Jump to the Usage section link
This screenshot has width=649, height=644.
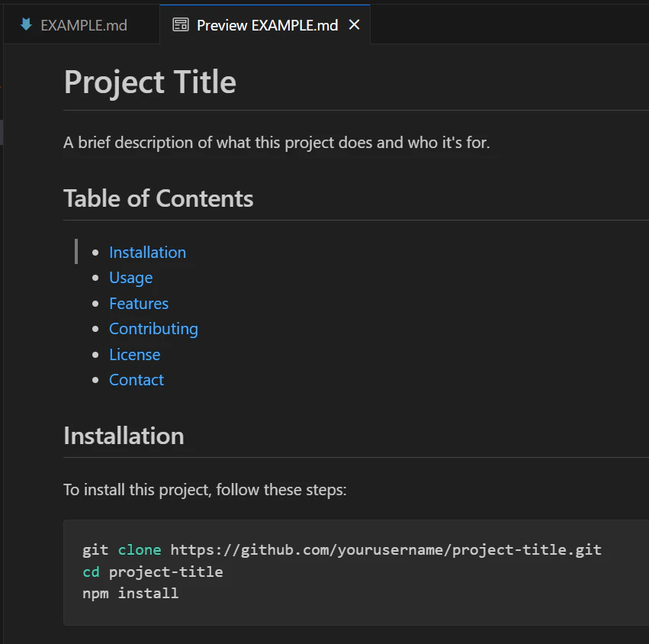pos(131,278)
